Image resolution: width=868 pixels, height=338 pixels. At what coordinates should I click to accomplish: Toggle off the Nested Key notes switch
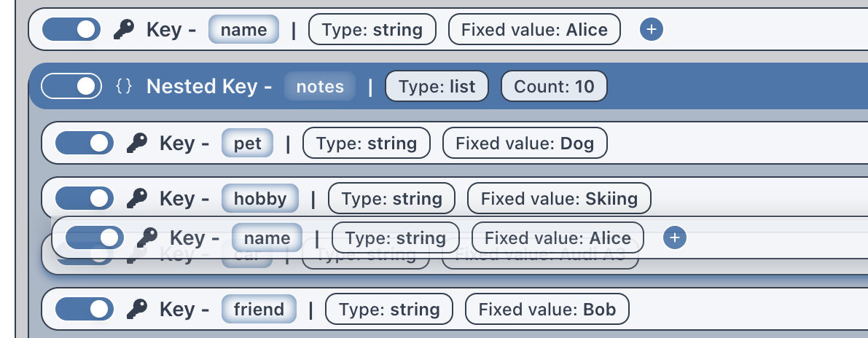(71, 86)
